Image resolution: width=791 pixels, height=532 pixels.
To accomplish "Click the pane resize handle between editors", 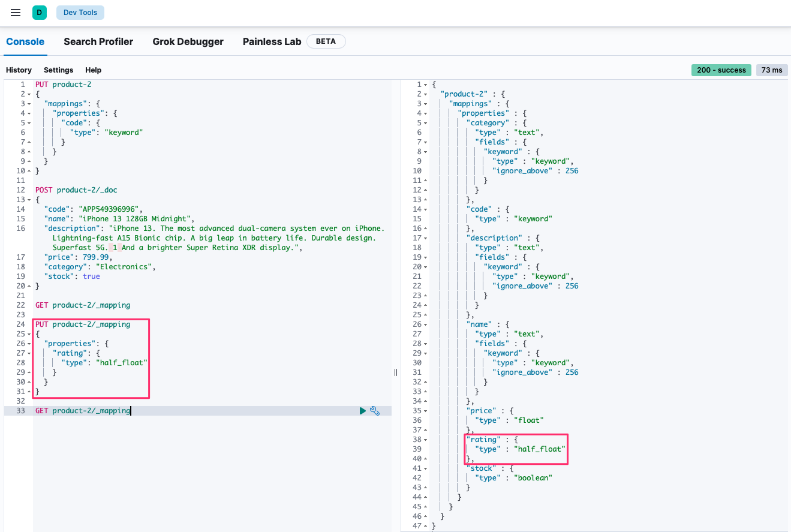I will click(396, 372).
